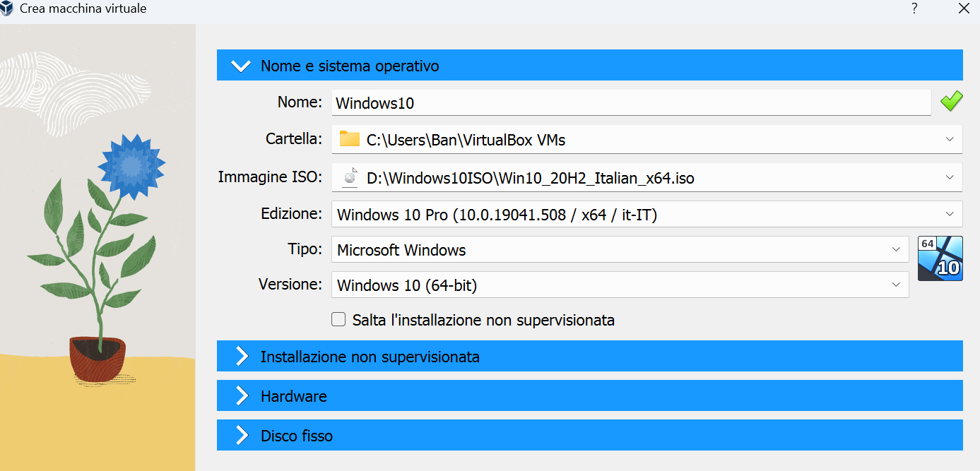The width and height of the screenshot is (980, 471).
Task: Open the Cartella dropdown arrow
Action: [x=950, y=139]
